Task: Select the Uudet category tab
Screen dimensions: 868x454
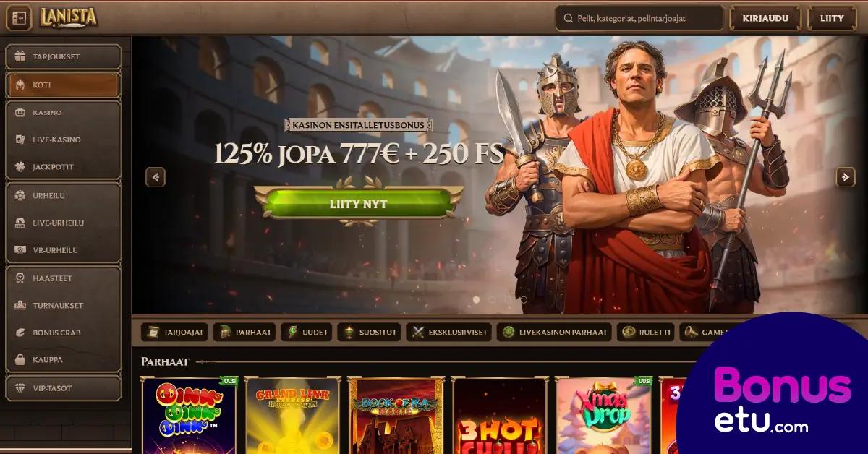Action: 307,333
